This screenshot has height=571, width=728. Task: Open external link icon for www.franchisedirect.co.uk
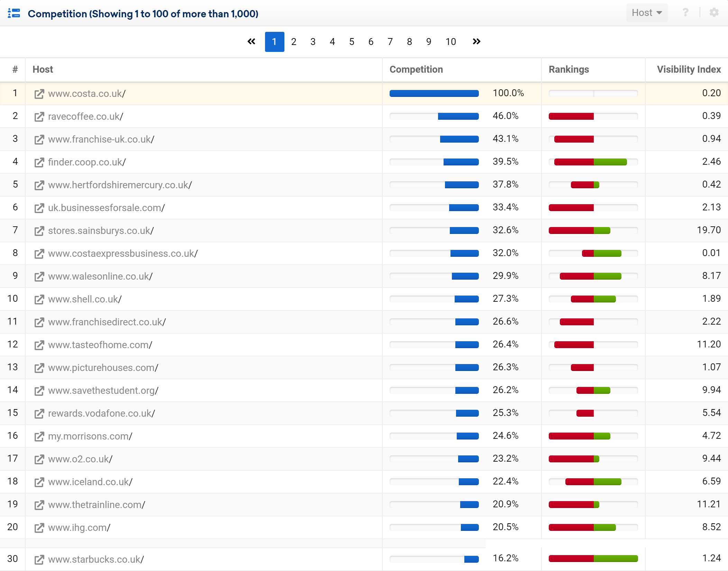39,322
